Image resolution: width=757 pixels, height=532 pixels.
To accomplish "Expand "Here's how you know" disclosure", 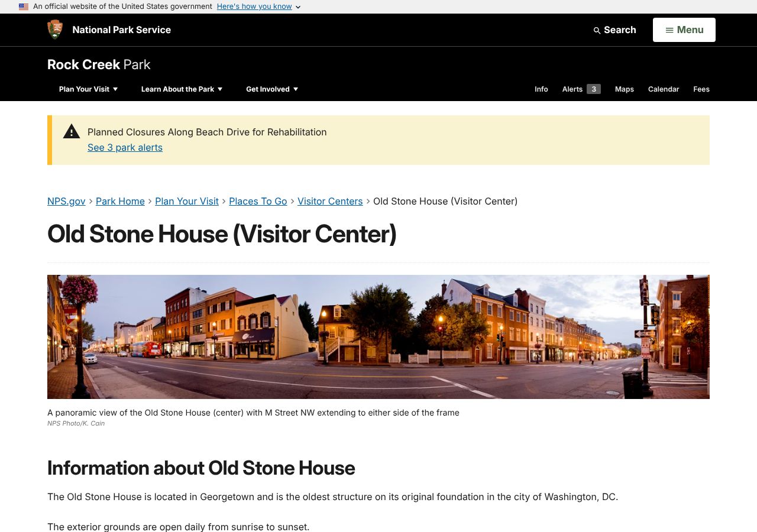I will click(259, 7).
